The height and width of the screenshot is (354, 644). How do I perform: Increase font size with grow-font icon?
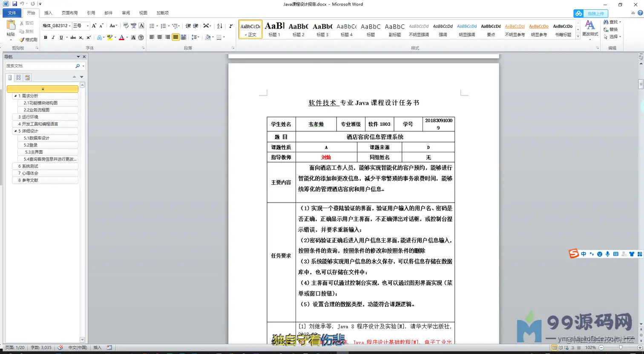tap(94, 26)
